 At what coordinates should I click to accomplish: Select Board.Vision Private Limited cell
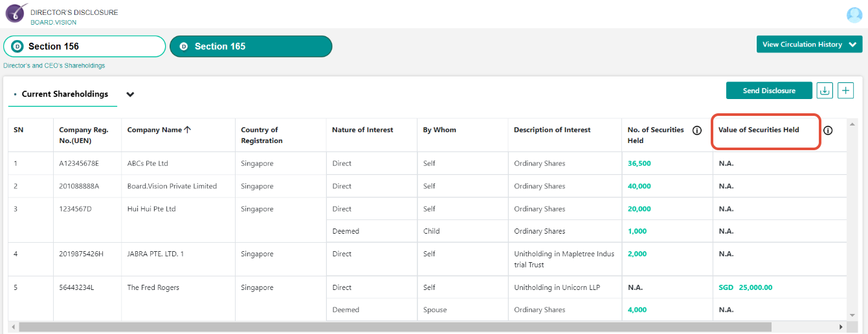click(178, 186)
